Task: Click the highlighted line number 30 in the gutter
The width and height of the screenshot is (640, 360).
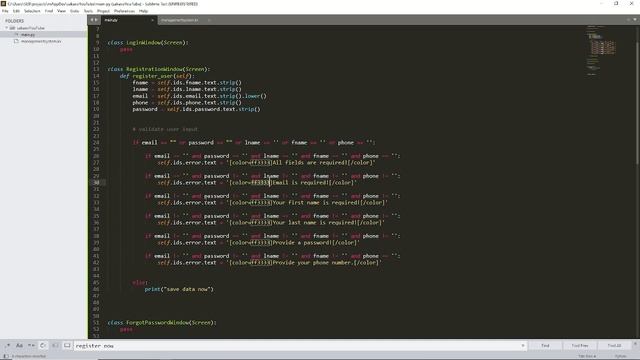Action: click(96, 182)
